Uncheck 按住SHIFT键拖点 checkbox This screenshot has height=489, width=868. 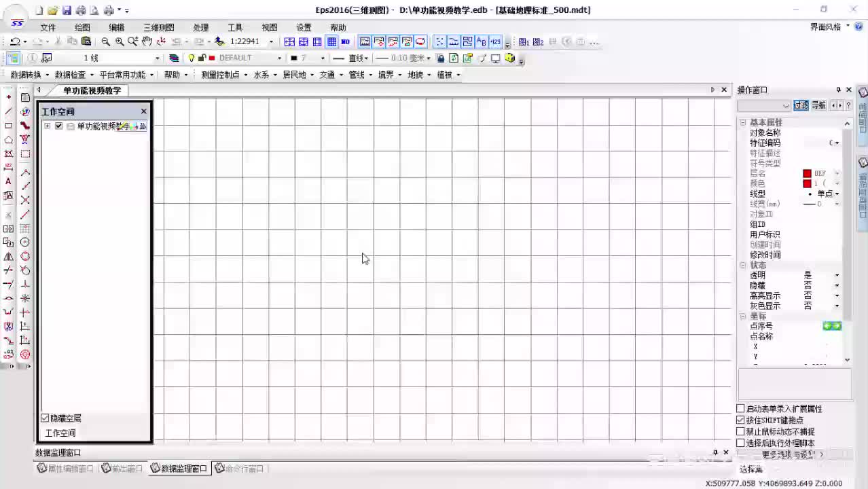pos(741,420)
